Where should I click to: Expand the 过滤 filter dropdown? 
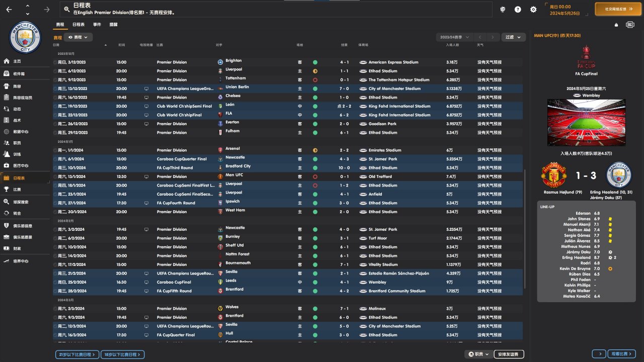tap(514, 37)
